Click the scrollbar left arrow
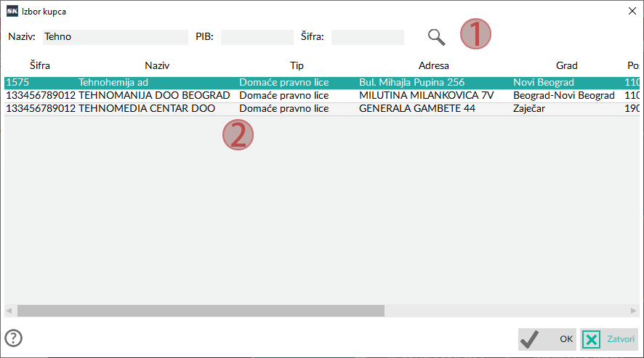Viewport: 644px width, 358px height. pyautogui.click(x=9, y=311)
